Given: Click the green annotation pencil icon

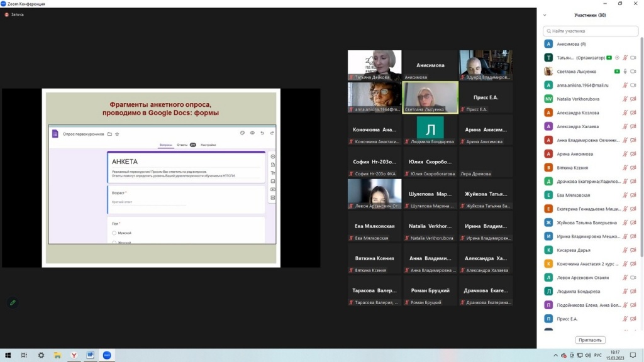Looking at the screenshot, I should coord(12,302).
